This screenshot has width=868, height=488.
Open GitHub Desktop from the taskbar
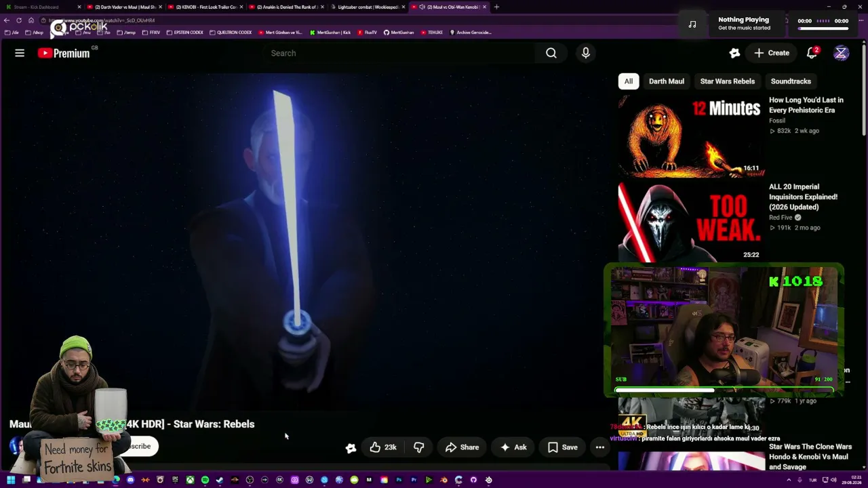click(x=473, y=480)
